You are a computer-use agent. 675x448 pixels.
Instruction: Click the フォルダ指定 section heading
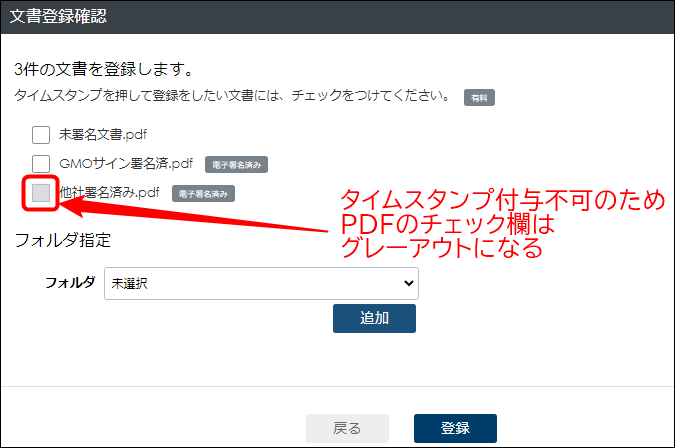pyautogui.click(x=62, y=240)
